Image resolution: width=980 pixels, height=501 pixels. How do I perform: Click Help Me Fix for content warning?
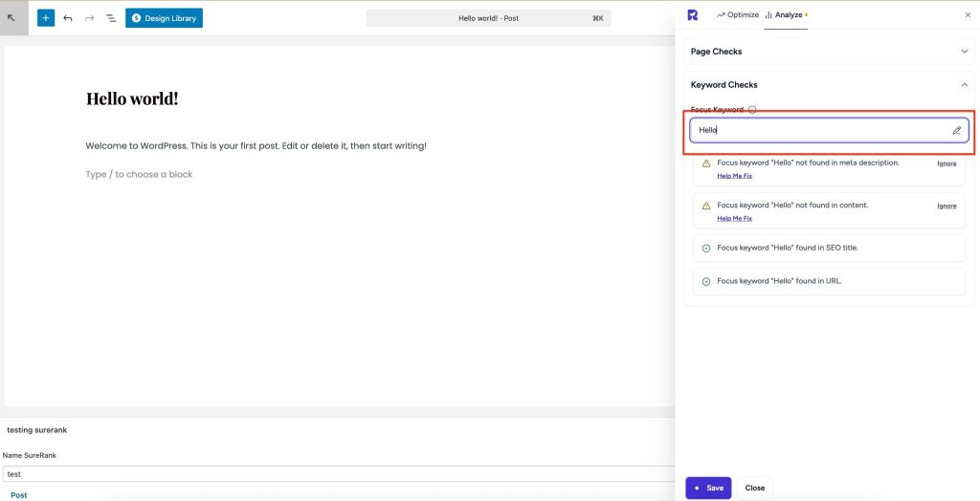(734, 218)
